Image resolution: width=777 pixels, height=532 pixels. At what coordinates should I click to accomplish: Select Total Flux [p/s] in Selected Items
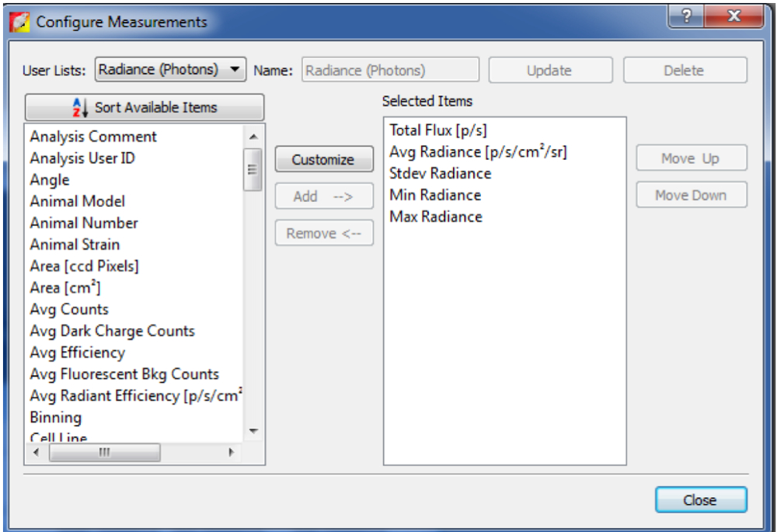(x=438, y=130)
